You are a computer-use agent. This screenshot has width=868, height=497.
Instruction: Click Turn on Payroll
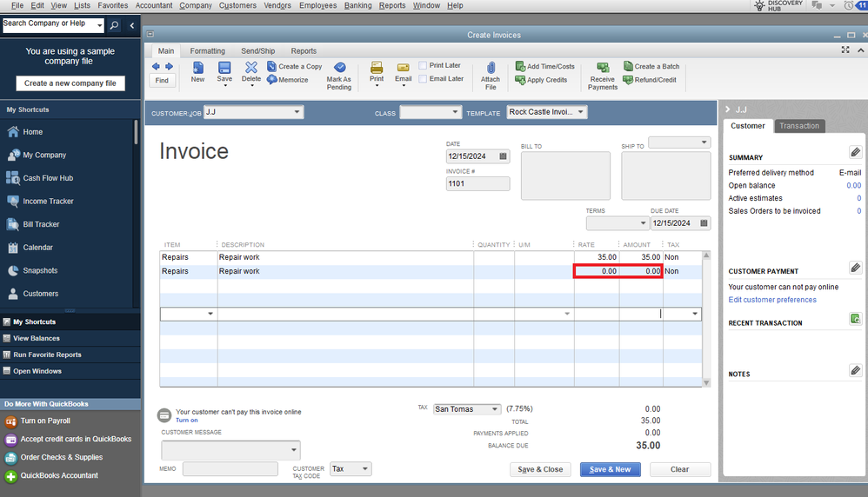point(45,421)
